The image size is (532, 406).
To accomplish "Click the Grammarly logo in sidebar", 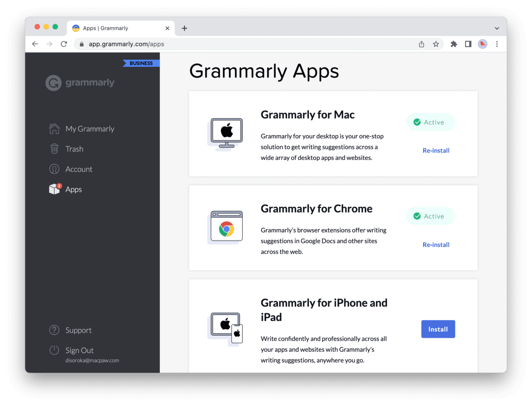I will point(80,83).
